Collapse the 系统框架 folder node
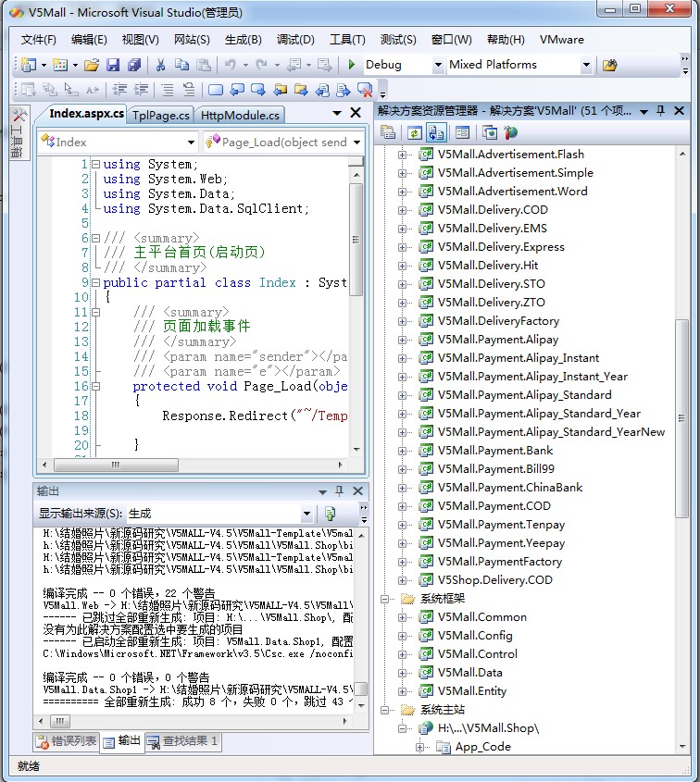Viewport: 700px width, 782px height. tap(384, 599)
